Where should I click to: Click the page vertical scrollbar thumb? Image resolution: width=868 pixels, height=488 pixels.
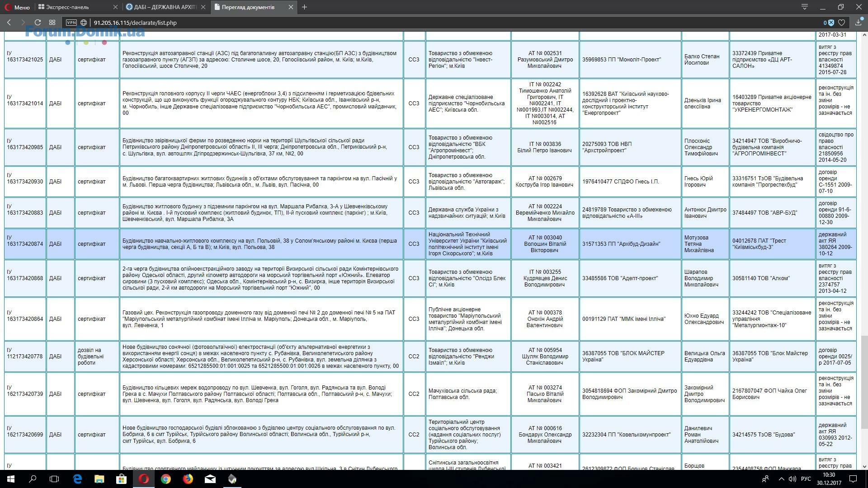864,382
